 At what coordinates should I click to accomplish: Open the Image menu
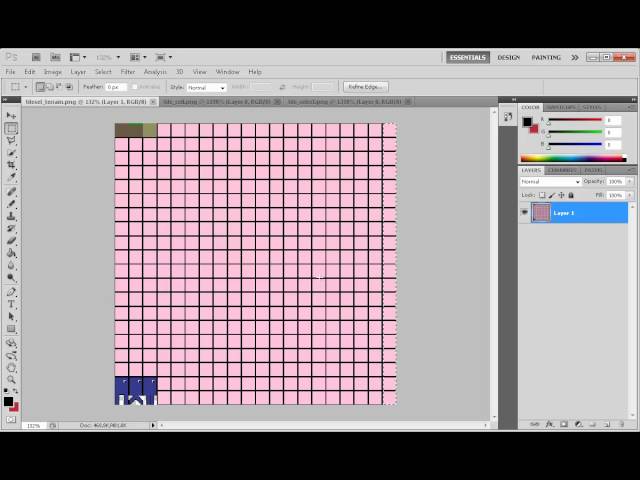53,72
